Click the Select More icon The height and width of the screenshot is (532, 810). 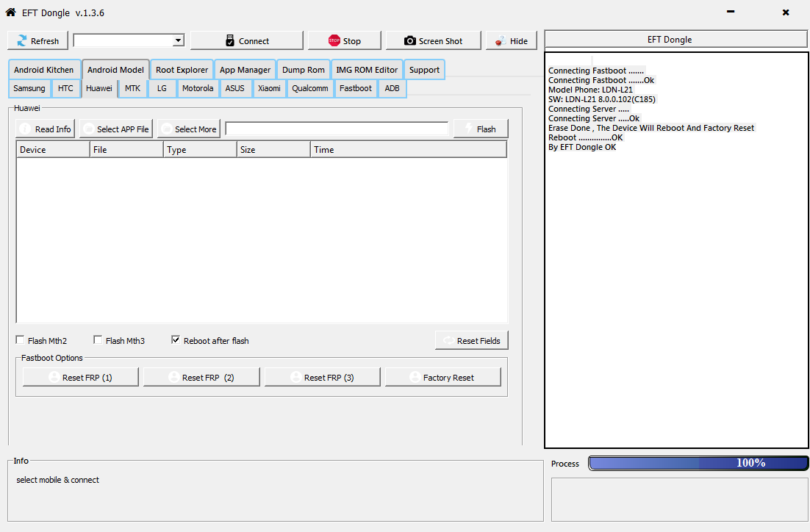click(166, 129)
